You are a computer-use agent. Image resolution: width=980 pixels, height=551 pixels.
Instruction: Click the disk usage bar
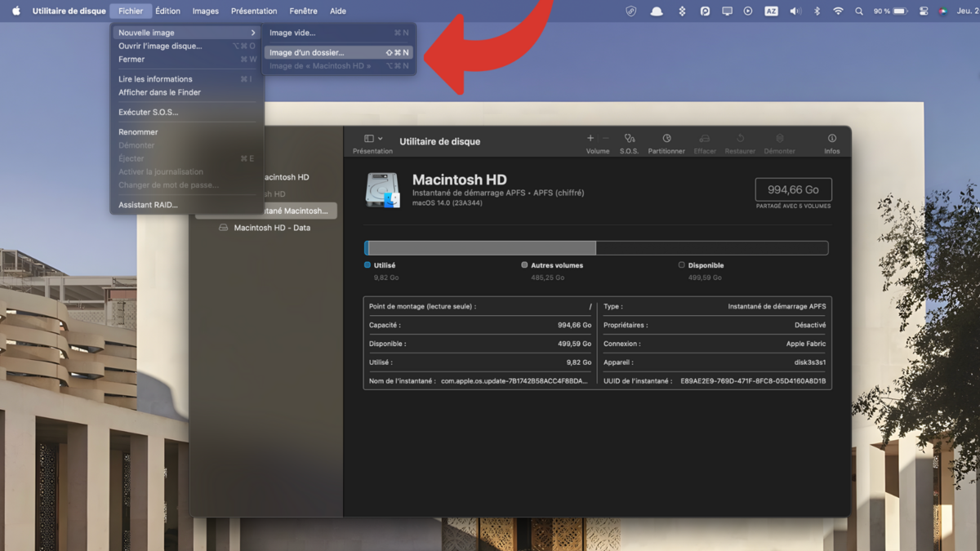coord(596,248)
